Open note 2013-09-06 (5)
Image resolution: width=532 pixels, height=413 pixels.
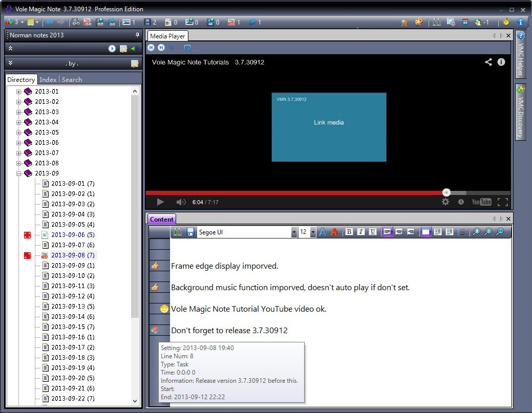pos(73,234)
